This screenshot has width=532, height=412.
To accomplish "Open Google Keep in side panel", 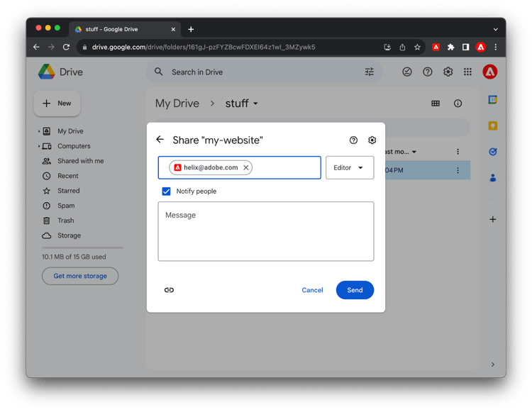I will click(x=492, y=126).
